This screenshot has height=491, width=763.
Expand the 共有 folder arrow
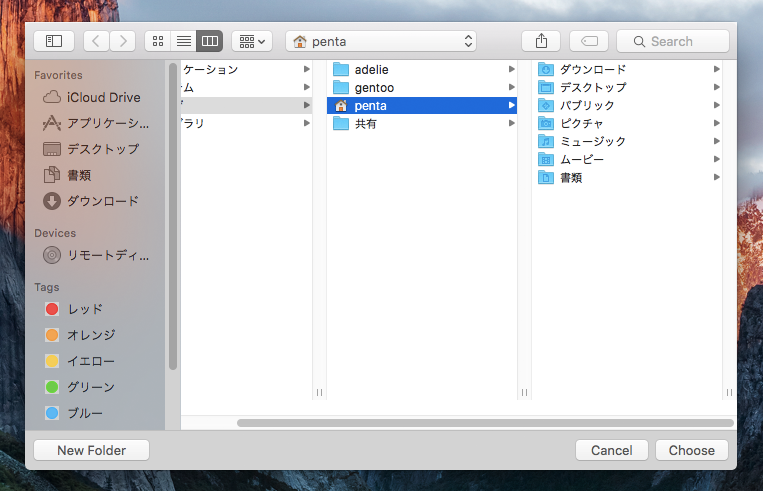pos(511,124)
